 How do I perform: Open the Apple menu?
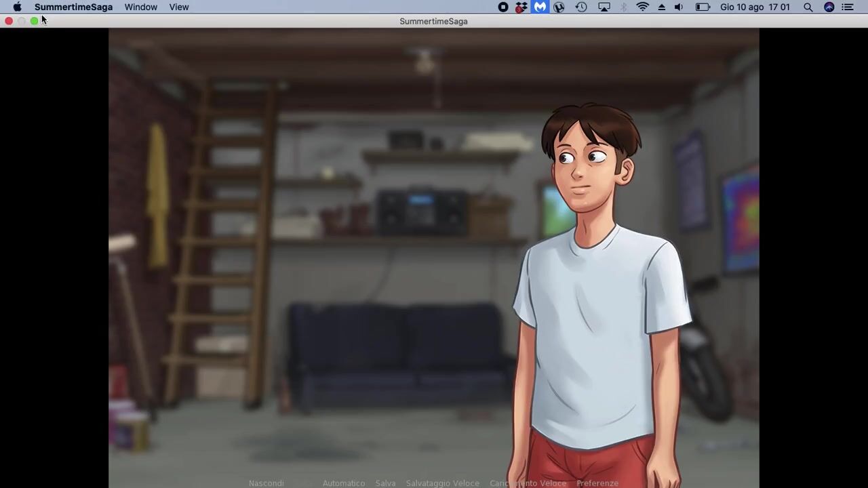click(17, 7)
